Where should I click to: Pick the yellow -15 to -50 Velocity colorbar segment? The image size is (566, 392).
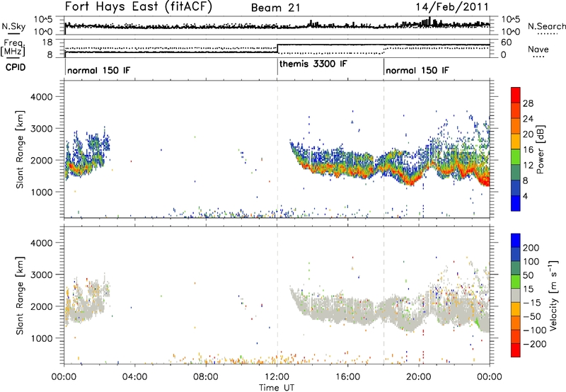point(516,309)
